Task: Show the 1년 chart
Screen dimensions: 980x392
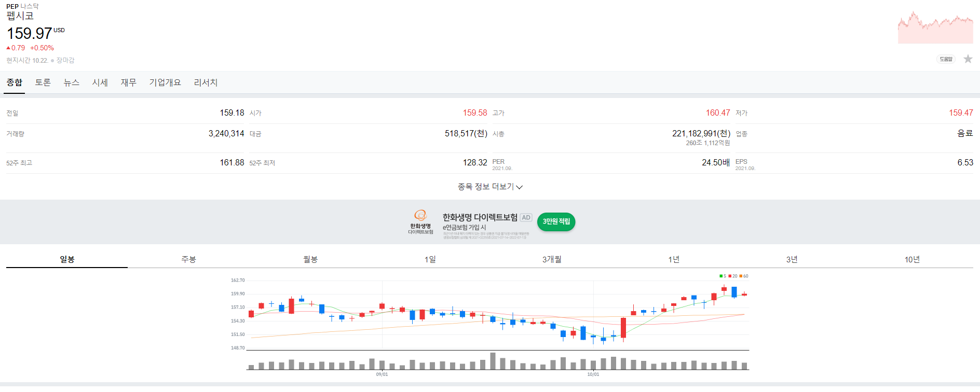Action: pyautogui.click(x=674, y=259)
